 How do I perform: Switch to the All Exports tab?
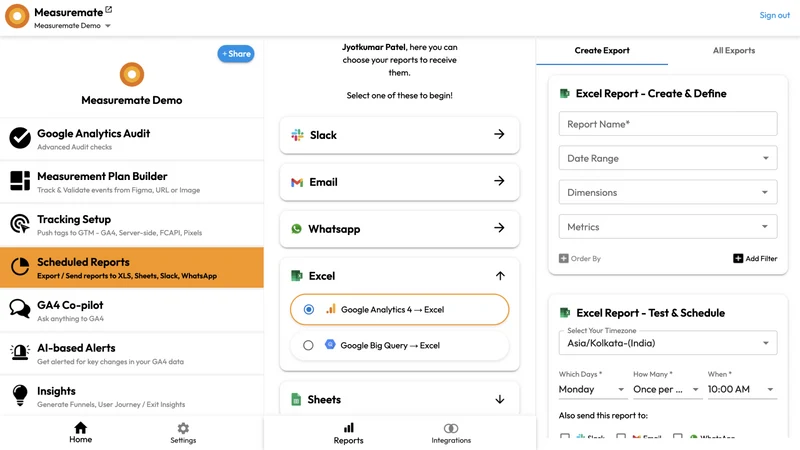click(734, 51)
